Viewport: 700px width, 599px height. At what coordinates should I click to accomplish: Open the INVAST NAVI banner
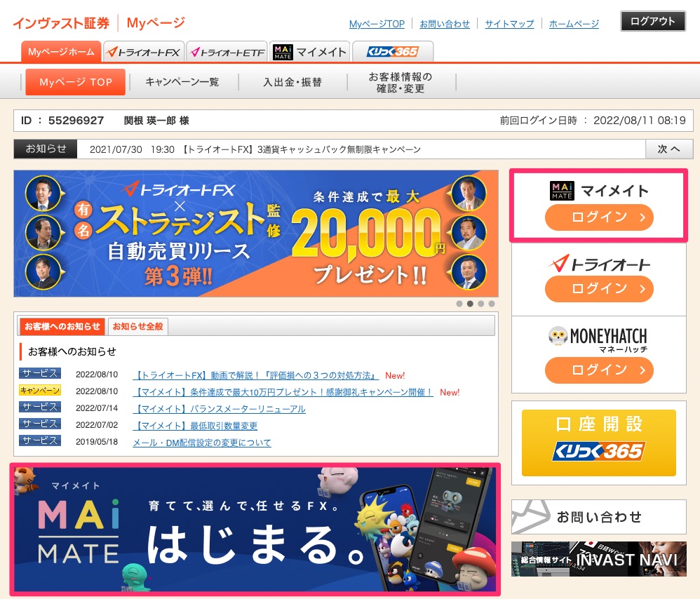pos(599,559)
